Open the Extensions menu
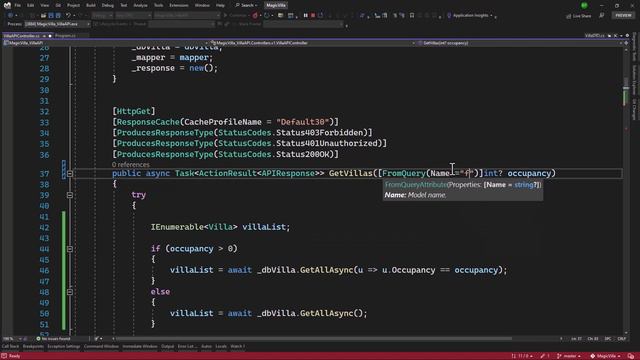The image size is (640, 360). (179, 5)
